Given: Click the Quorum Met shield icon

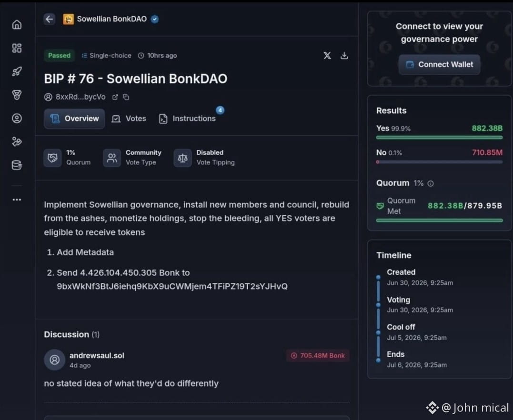Looking at the screenshot, I should pyautogui.click(x=380, y=206).
